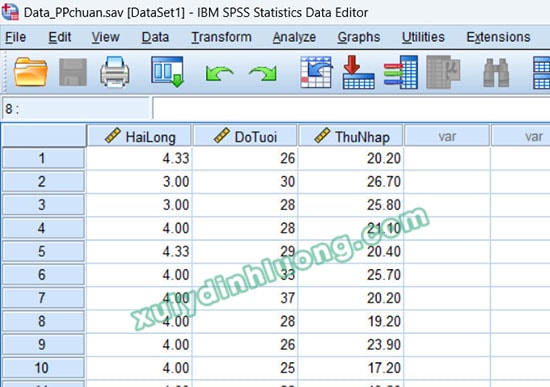The height and width of the screenshot is (387, 550).
Task: Open the Variables info icon
Action: 401,72
